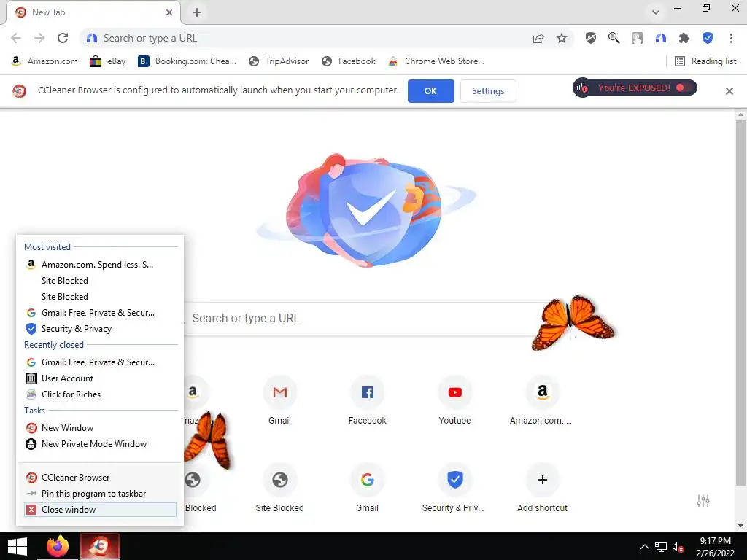
Task: Open the Amazon.com shortcut tile on the right
Action: point(542,400)
